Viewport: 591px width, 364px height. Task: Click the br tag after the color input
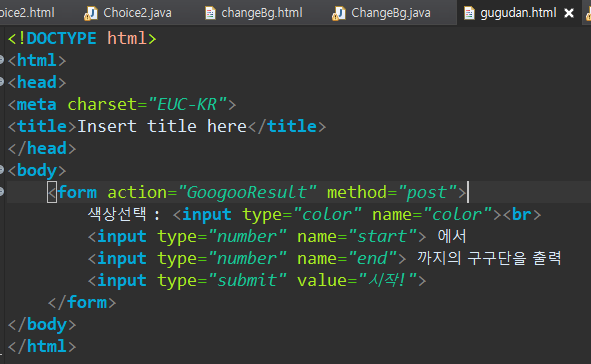pos(521,214)
